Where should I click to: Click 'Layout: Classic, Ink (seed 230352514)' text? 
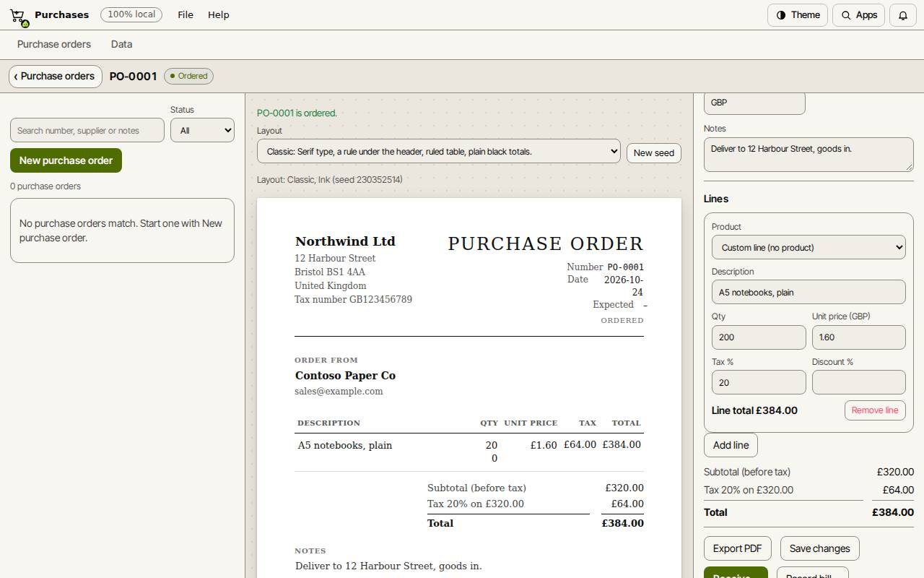(330, 179)
